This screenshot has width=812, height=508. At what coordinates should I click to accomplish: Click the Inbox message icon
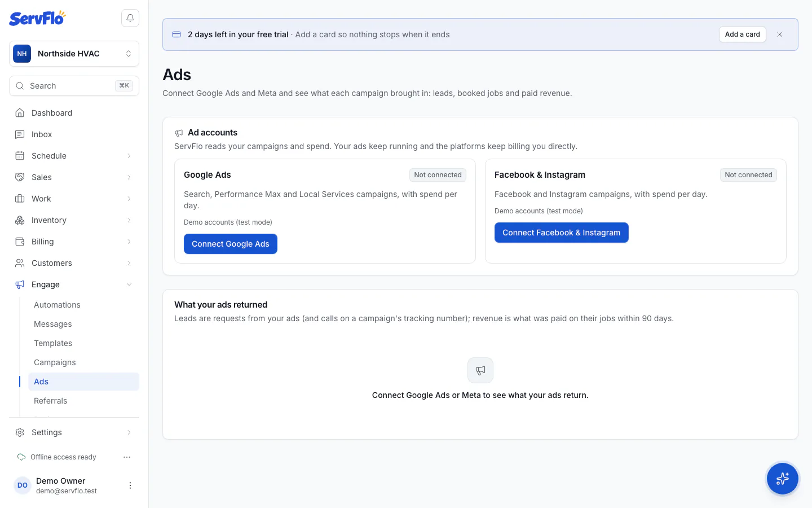point(20,134)
